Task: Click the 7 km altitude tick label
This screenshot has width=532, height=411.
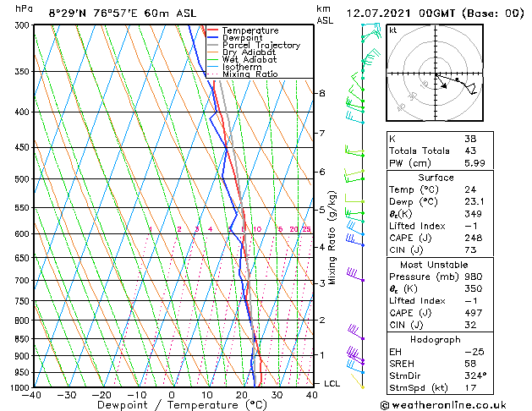Action: point(322,133)
